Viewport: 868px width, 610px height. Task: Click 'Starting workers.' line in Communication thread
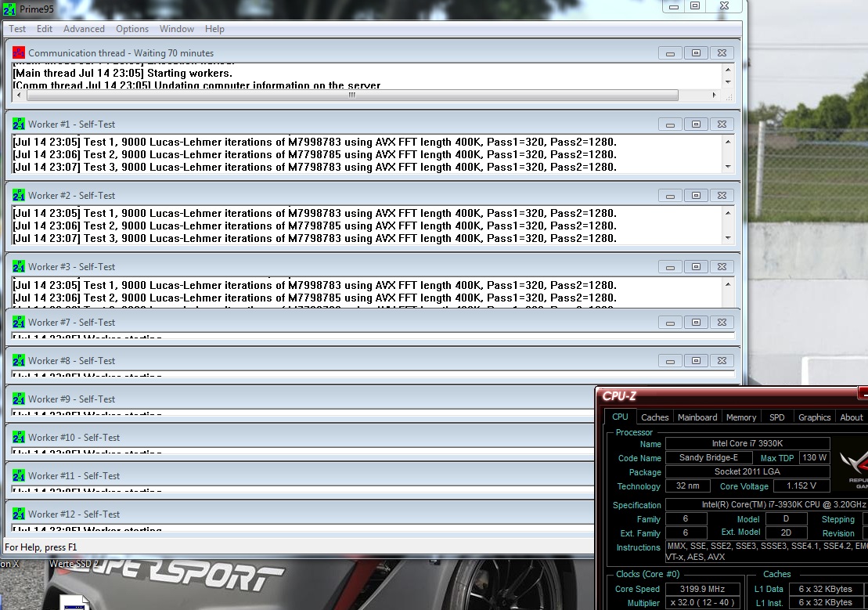point(122,73)
